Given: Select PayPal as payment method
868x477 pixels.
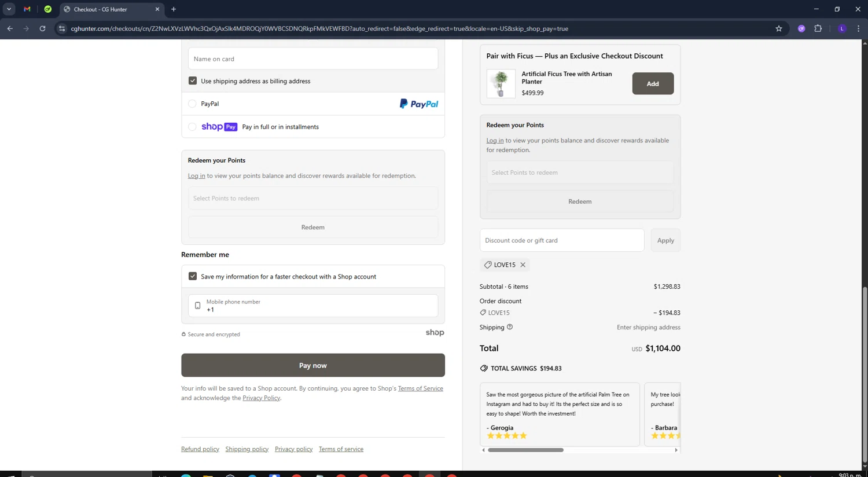Looking at the screenshot, I should (x=192, y=104).
